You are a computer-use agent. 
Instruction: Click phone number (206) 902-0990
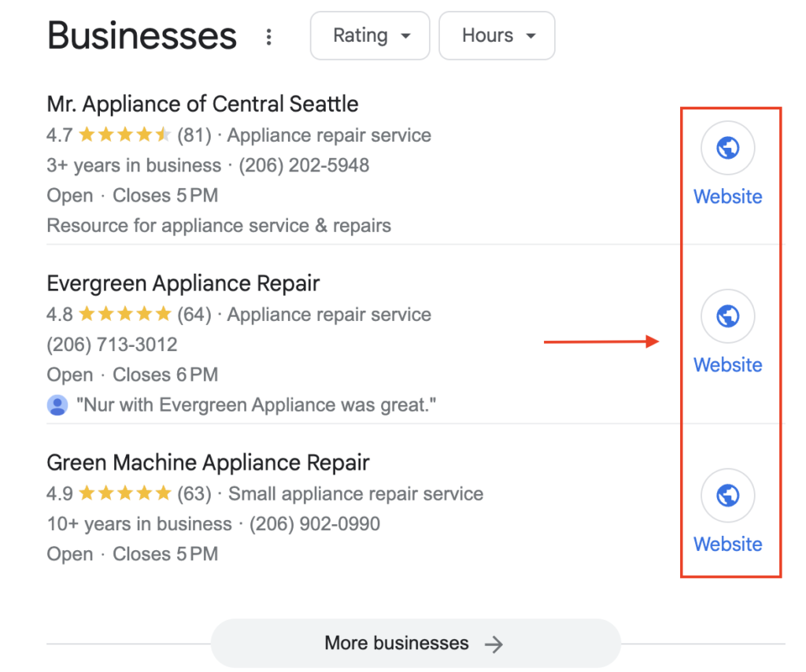point(315,524)
